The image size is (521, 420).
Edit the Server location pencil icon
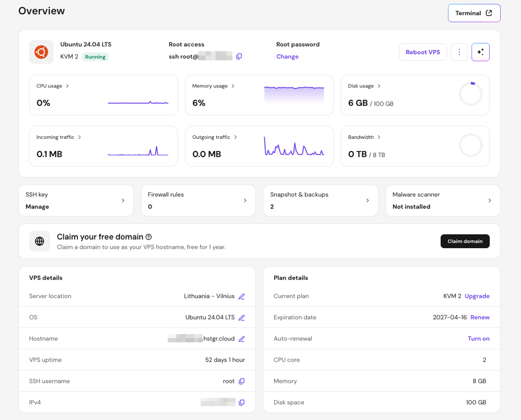coord(242,296)
